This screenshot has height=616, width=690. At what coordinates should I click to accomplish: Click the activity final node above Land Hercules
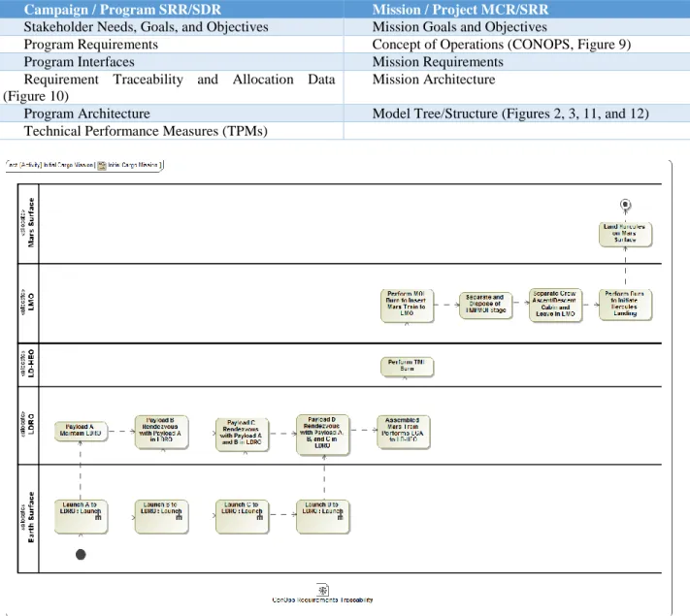625,205
